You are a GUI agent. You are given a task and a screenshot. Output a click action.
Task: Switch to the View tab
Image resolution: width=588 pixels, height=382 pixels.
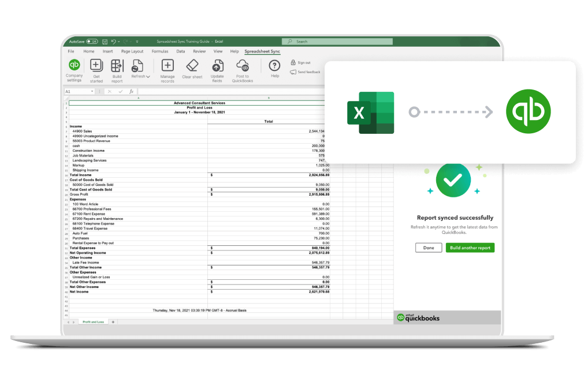pos(218,51)
